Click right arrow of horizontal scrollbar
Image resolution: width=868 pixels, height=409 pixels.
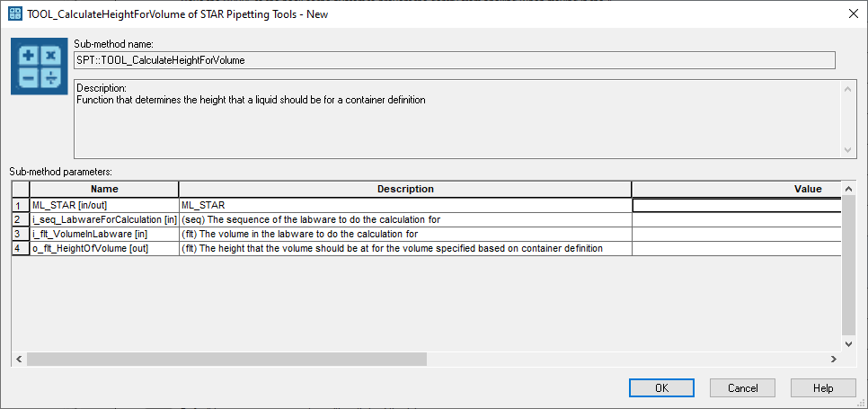834,360
